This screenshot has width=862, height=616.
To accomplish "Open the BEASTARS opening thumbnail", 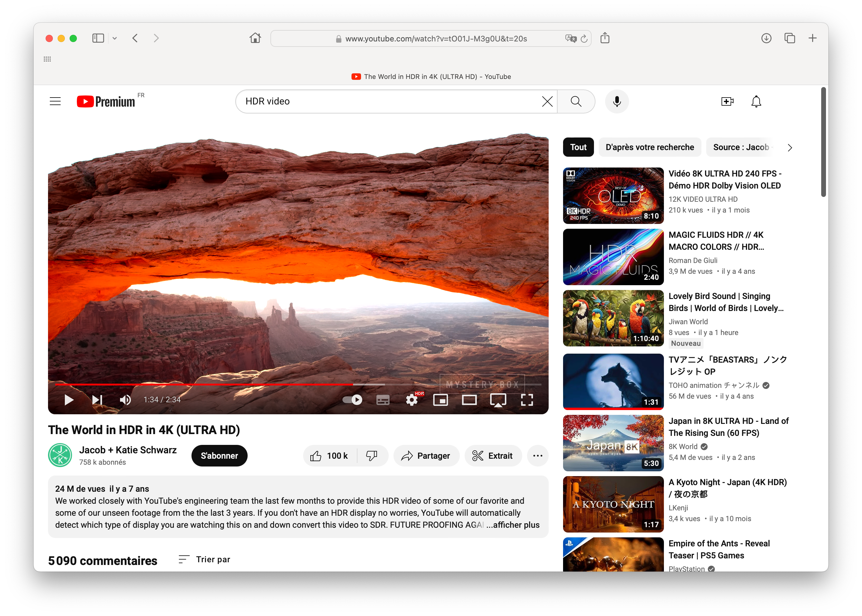I will (x=613, y=382).
